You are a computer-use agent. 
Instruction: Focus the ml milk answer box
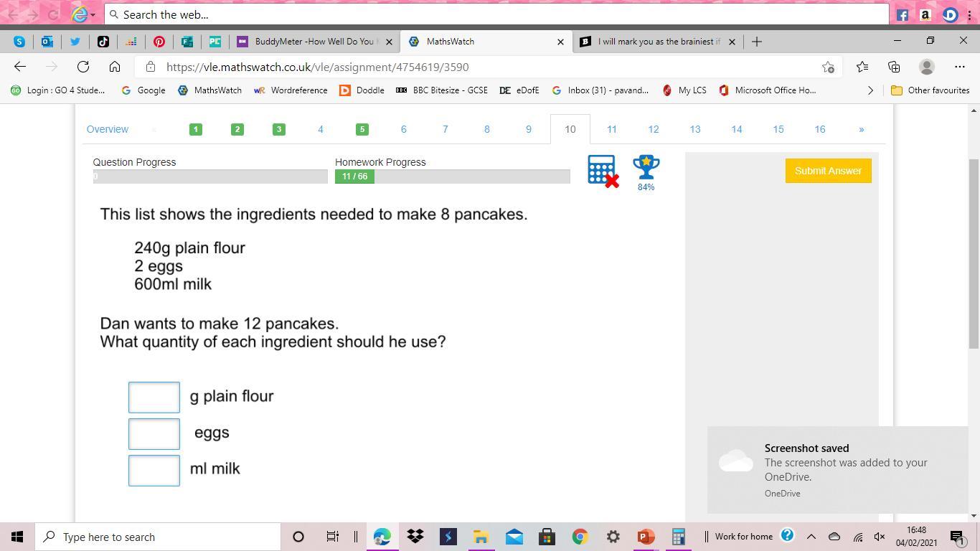pos(154,470)
